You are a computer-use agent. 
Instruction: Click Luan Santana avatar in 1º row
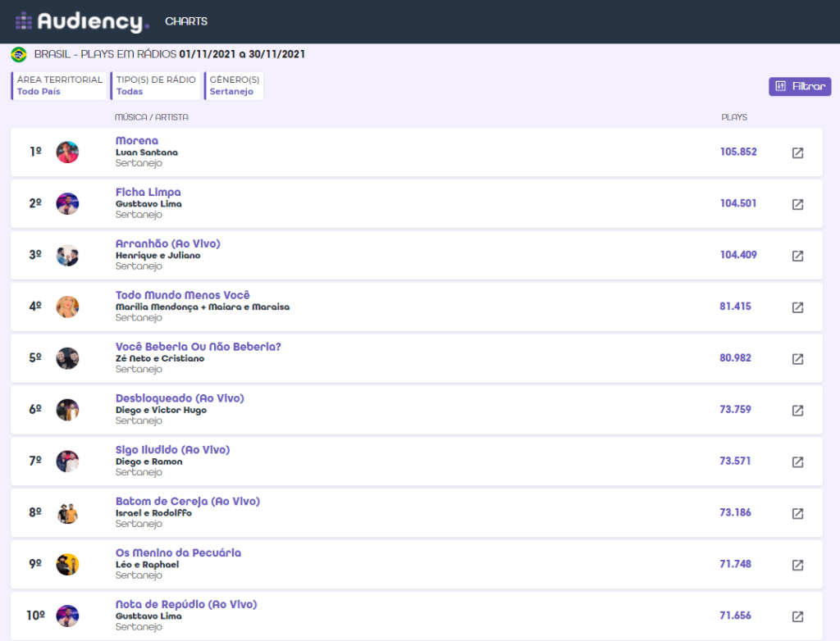coord(67,152)
